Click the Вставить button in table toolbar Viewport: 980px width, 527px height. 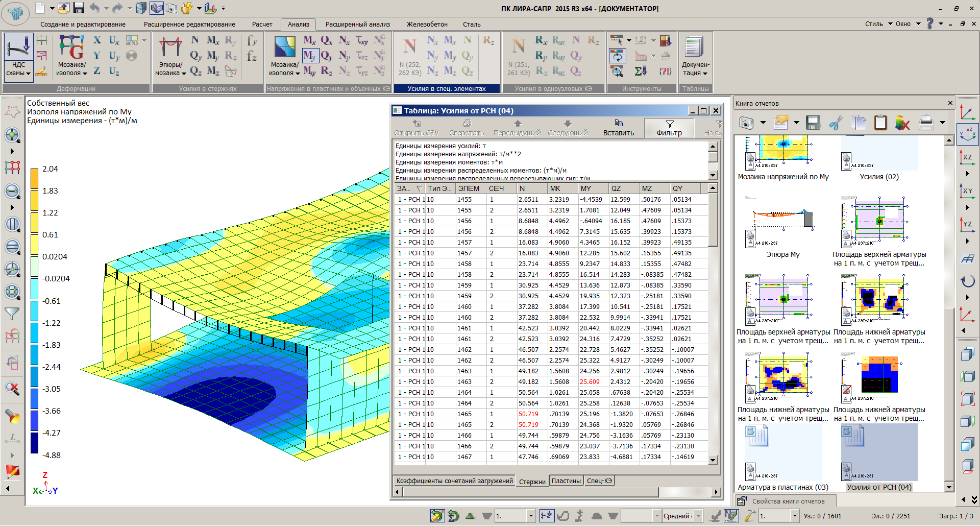618,128
